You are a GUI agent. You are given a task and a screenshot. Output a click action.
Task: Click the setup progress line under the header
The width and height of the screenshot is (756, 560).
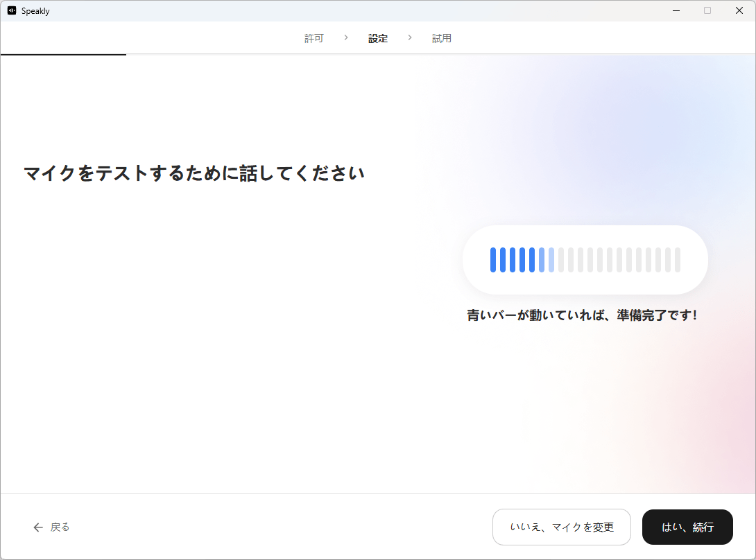click(x=63, y=54)
